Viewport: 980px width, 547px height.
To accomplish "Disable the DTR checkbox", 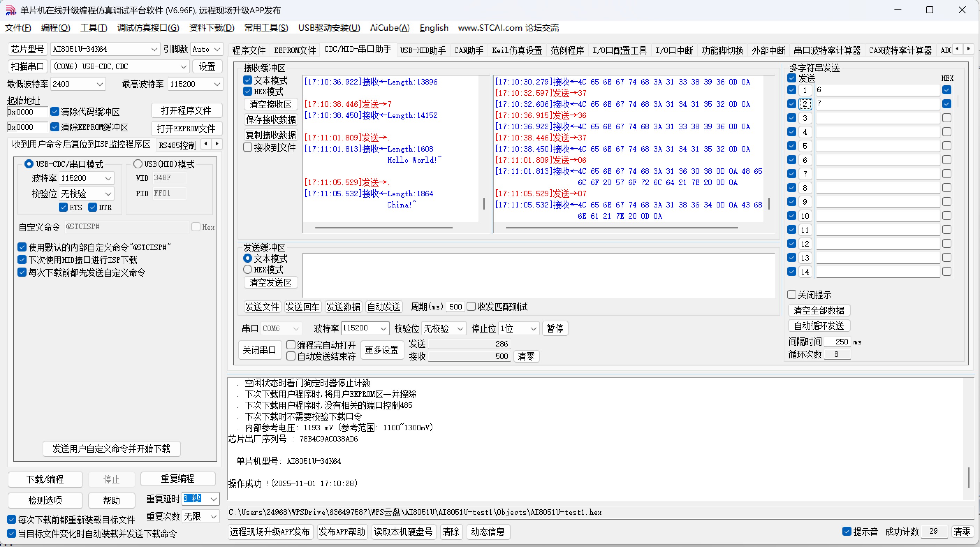I will tap(92, 207).
